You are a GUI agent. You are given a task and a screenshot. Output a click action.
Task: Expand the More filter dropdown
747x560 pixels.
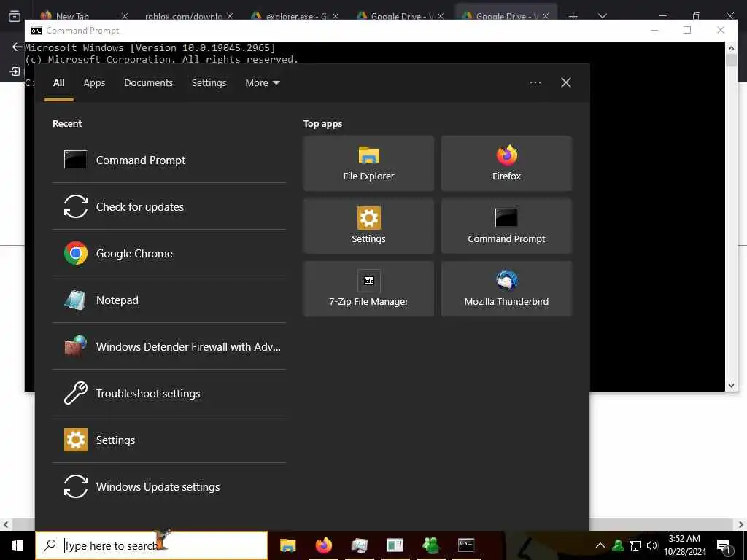pyautogui.click(x=262, y=83)
